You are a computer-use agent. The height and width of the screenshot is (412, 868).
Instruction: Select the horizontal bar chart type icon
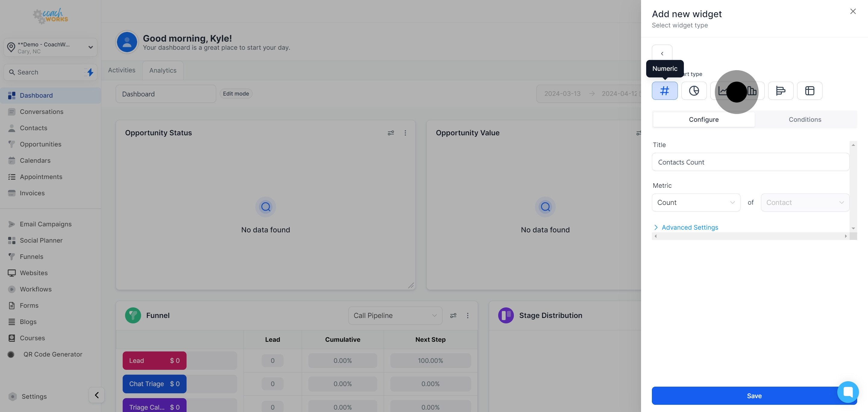(x=780, y=91)
